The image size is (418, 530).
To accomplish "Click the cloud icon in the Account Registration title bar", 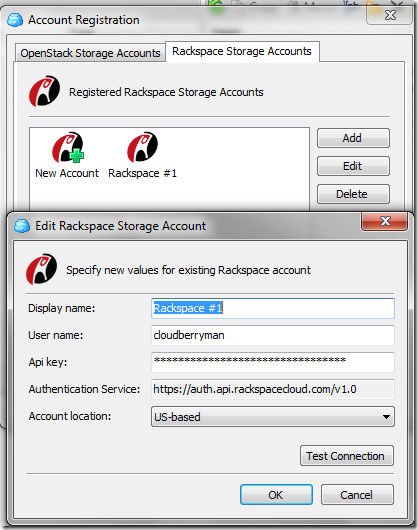I will click(15, 20).
